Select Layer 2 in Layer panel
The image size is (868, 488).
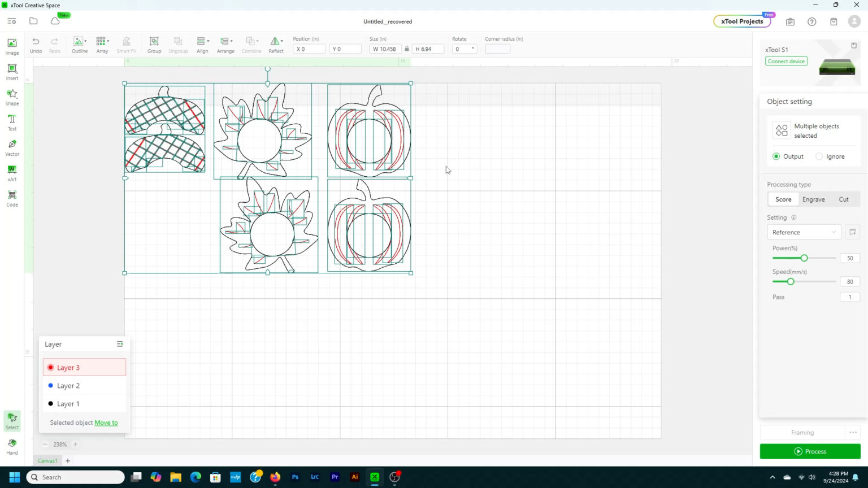pyautogui.click(x=68, y=386)
